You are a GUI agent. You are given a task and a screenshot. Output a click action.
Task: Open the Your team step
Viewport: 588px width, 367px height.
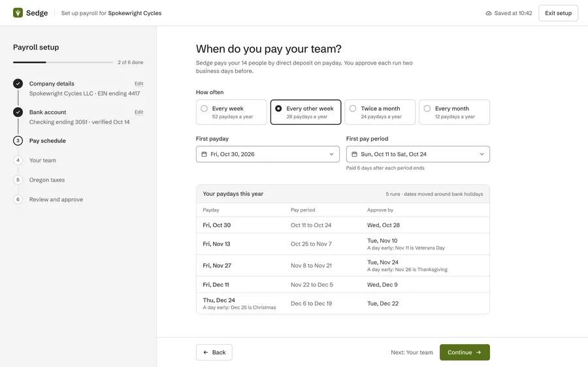pos(42,160)
